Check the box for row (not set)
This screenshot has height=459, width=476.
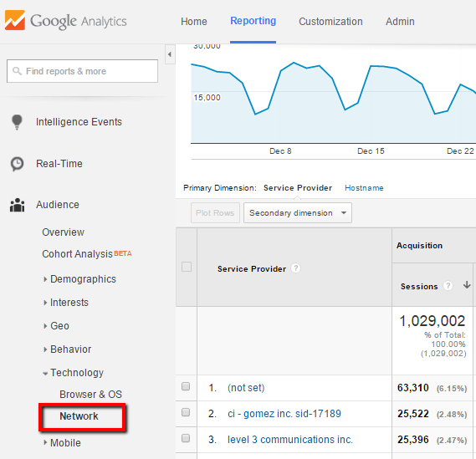coord(186,386)
